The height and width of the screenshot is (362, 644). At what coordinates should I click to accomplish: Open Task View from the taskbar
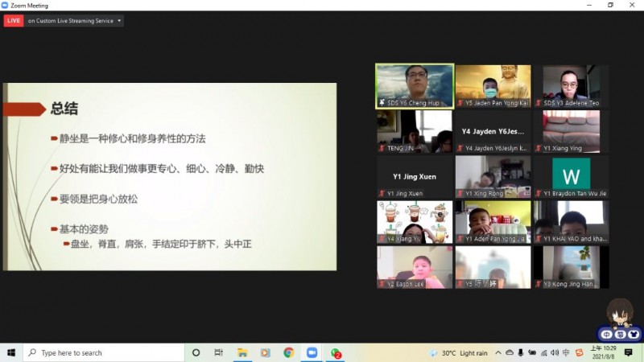[x=219, y=352]
